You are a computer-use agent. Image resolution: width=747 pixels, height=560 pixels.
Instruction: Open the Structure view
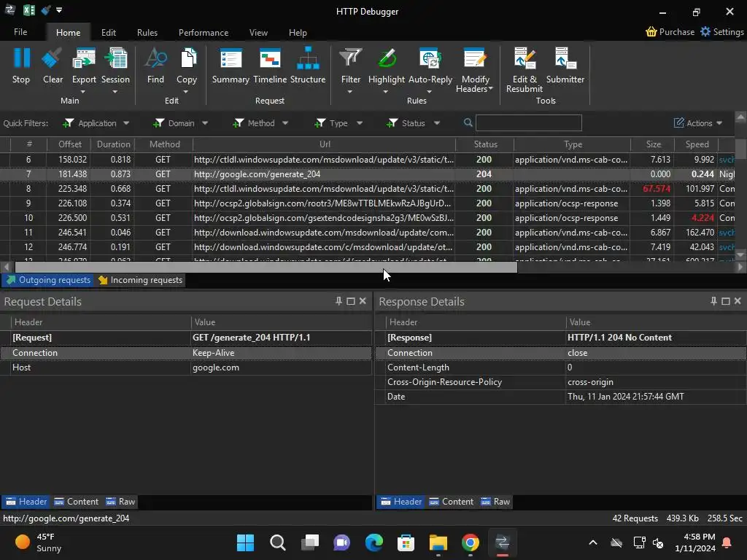pyautogui.click(x=308, y=66)
